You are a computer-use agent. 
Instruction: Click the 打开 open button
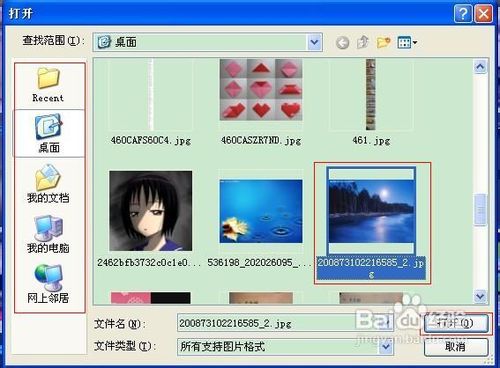click(455, 323)
